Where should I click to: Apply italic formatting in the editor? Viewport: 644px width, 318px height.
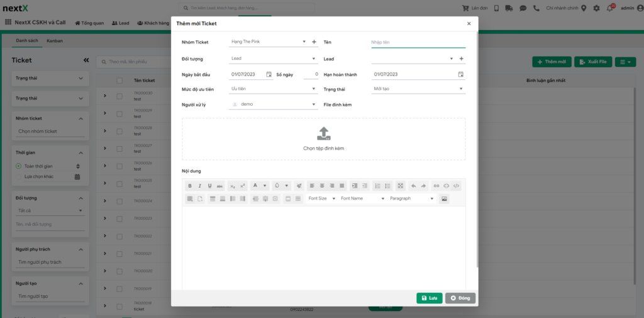click(200, 186)
